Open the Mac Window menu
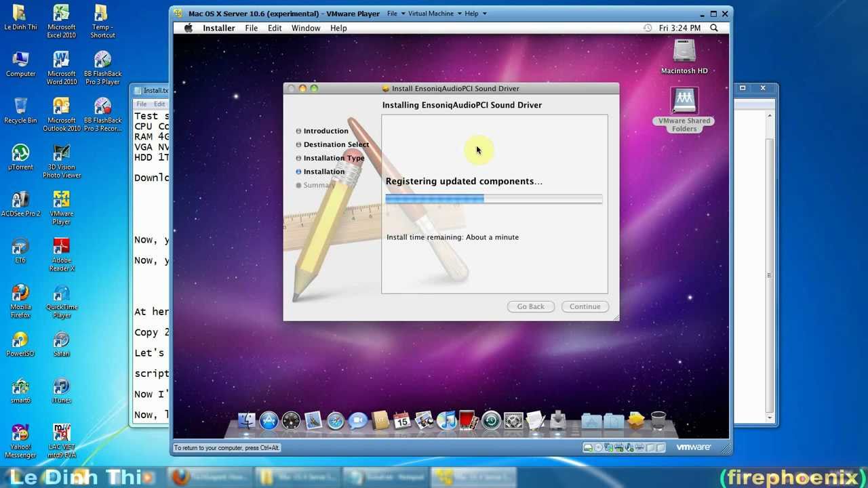 [306, 28]
